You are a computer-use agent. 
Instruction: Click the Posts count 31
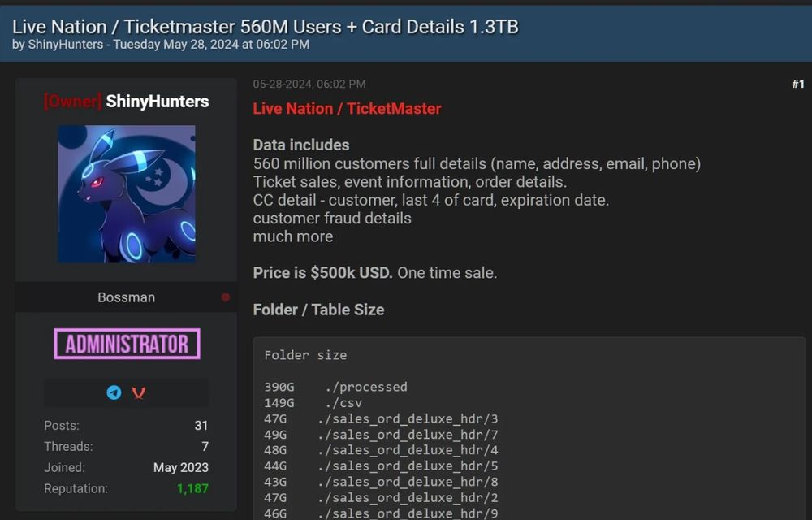[201, 426]
